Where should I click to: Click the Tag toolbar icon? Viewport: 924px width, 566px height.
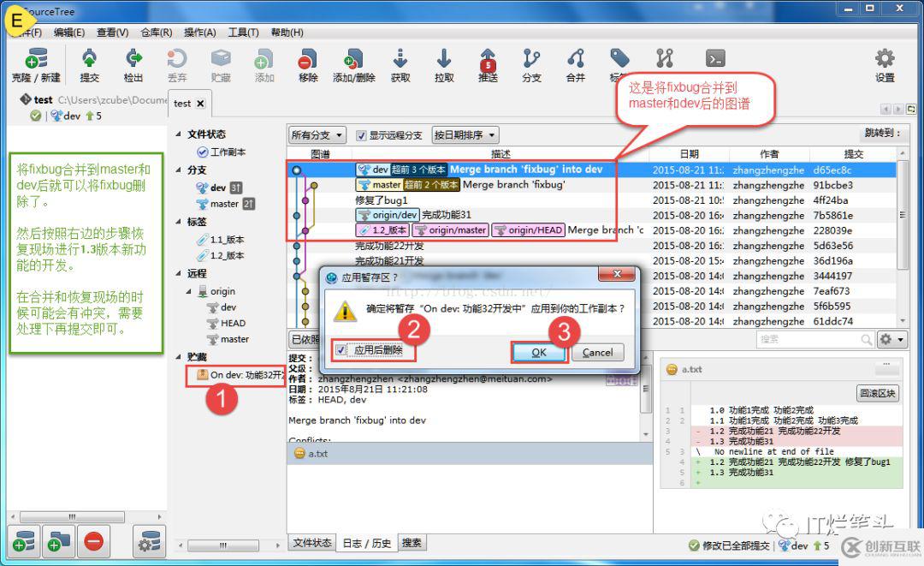tap(619, 59)
